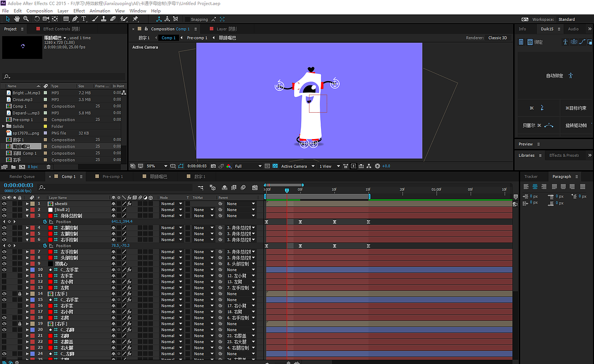
Task: Open Show Channel color management icon
Action: point(228,166)
